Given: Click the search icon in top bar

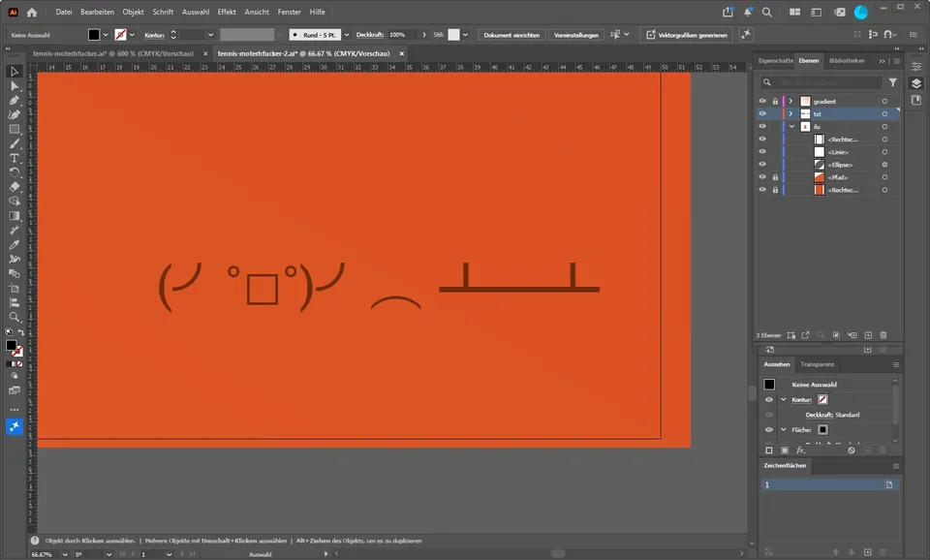Looking at the screenshot, I should 767,12.
